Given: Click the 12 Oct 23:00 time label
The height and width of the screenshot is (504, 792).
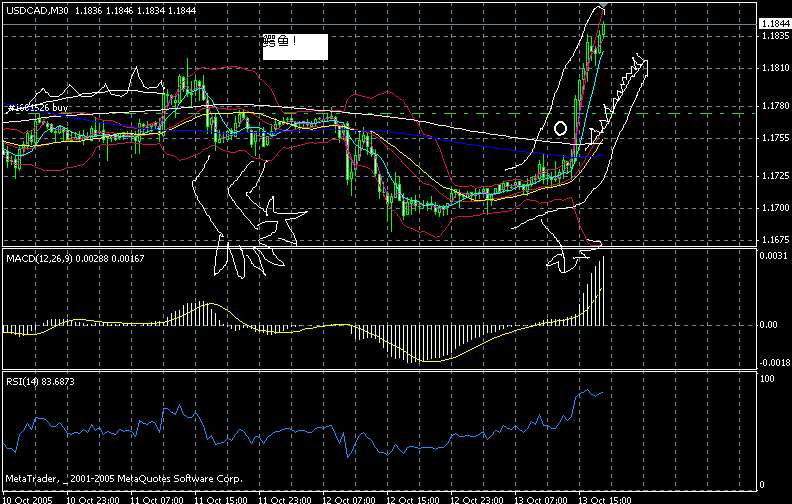Looking at the screenshot, I should click(477, 500).
